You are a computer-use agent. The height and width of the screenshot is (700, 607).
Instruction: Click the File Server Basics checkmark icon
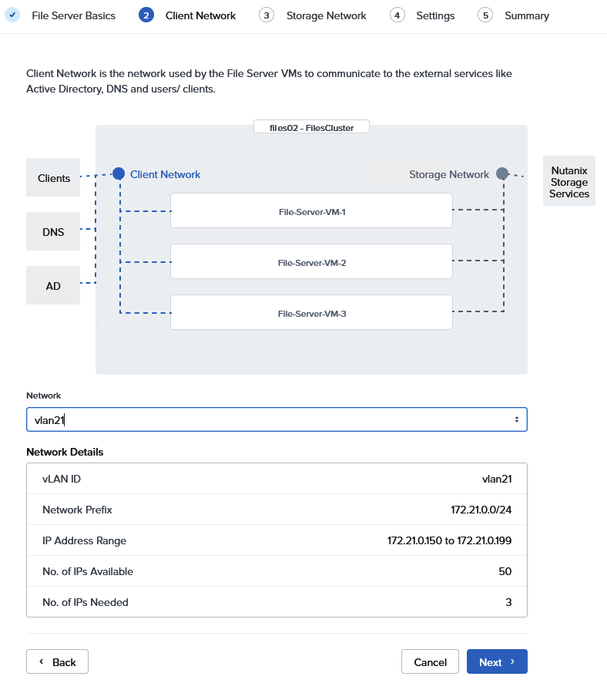pyautogui.click(x=12, y=15)
